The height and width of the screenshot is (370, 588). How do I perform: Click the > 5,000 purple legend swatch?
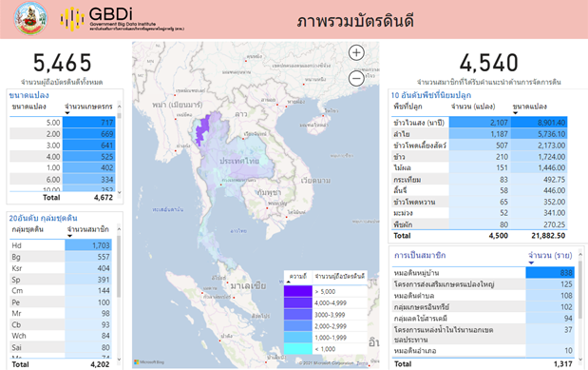[x=298, y=291]
